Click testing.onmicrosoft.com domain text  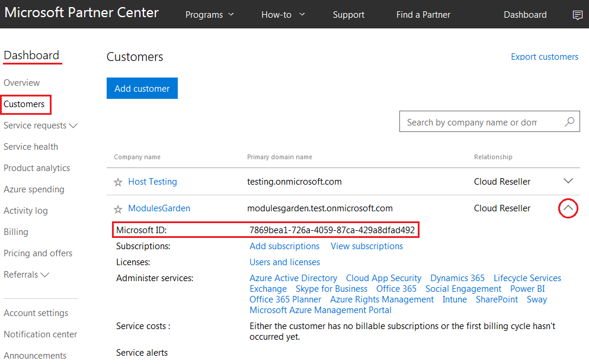tap(294, 182)
